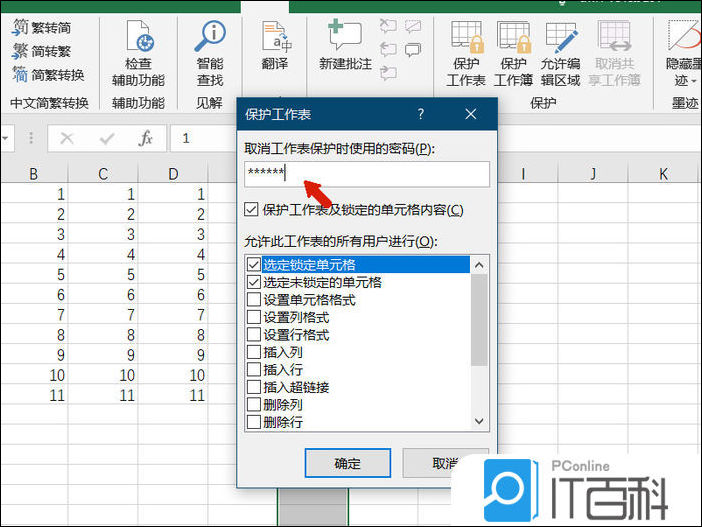Check the 插入列 checkbox
This screenshot has width=702, height=527.
pyautogui.click(x=253, y=352)
